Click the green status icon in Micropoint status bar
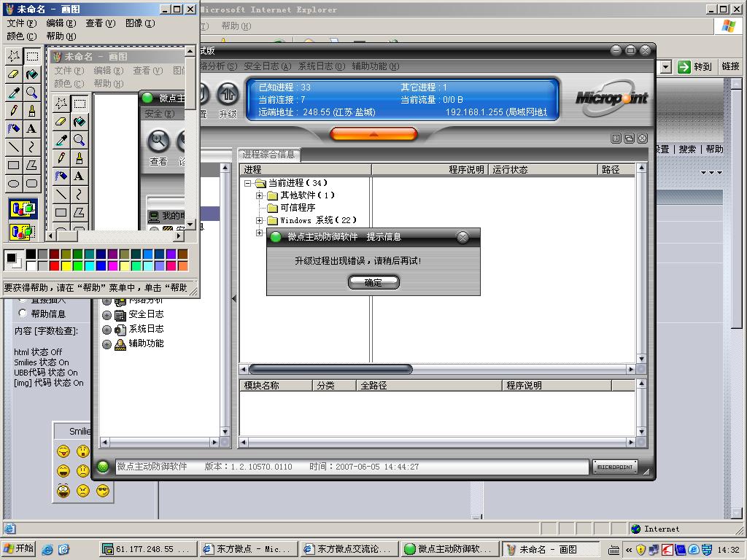The height and width of the screenshot is (560, 747). click(x=103, y=467)
